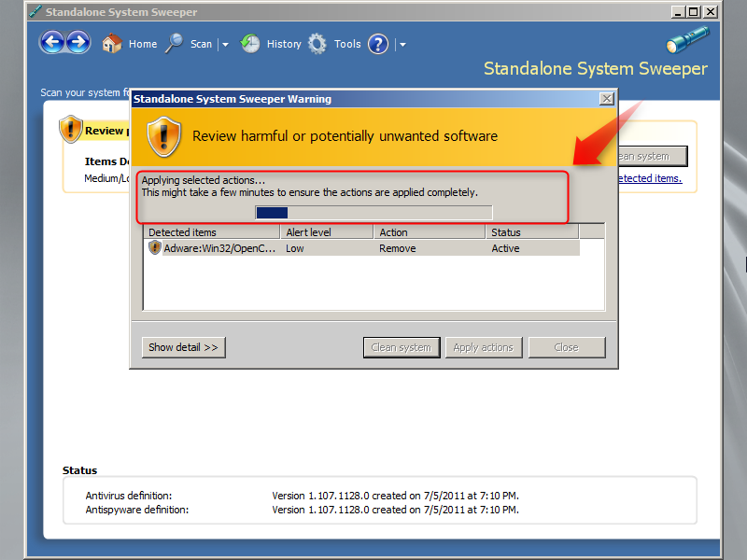747x560 pixels.
Task: Select the Home icon in the toolbar
Action: tap(111, 43)
